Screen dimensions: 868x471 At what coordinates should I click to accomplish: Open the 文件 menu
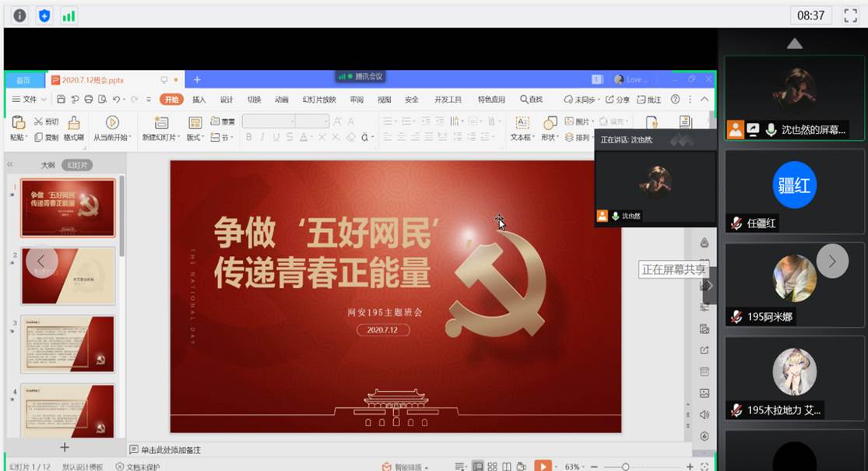tap(26, 100)
